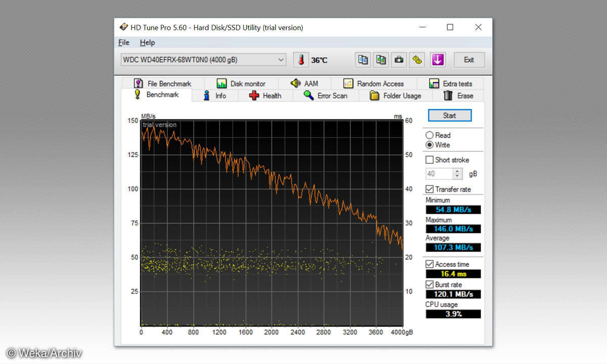This screenshot has height=364, width=607.
Task: Click the 36°C temperature readout
Action: tap(319, 60)
